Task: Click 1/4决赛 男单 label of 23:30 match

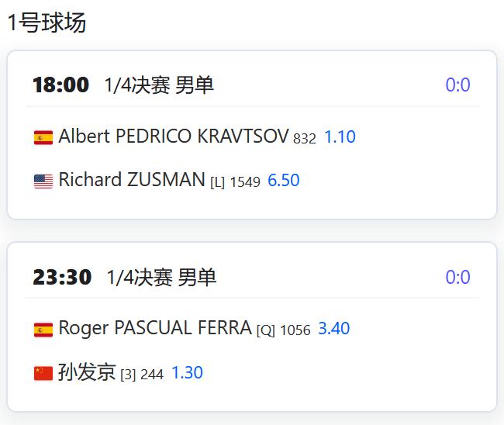Action: coord(161,278)
